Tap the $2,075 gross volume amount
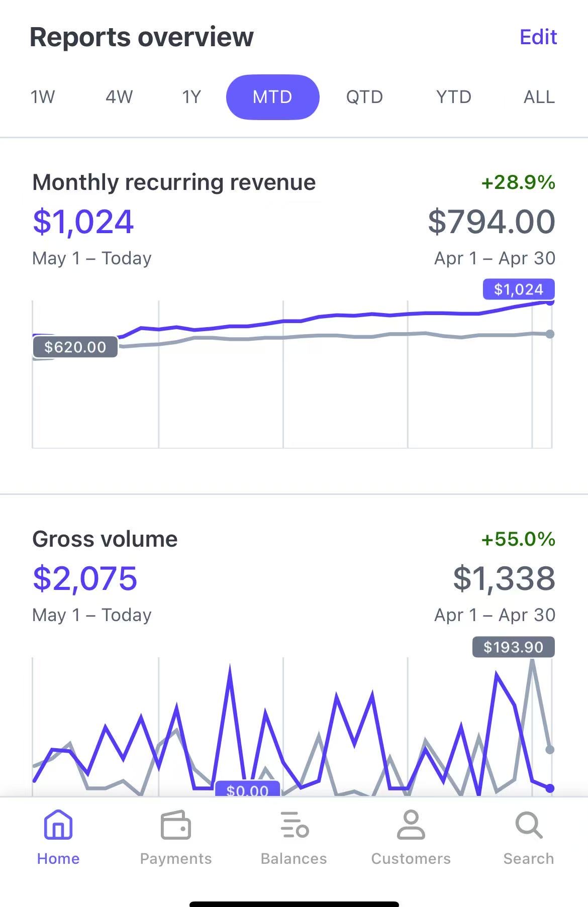Viewport: 588px width, 907px height. click(85, 578)
